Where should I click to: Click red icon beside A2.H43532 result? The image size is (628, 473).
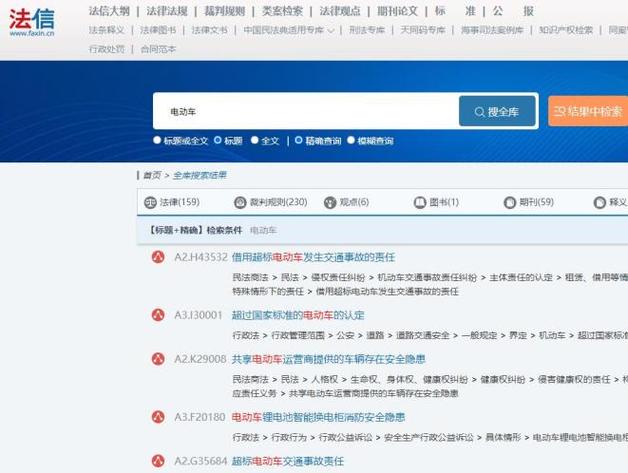pyautogui.click(x=158, y=257)
